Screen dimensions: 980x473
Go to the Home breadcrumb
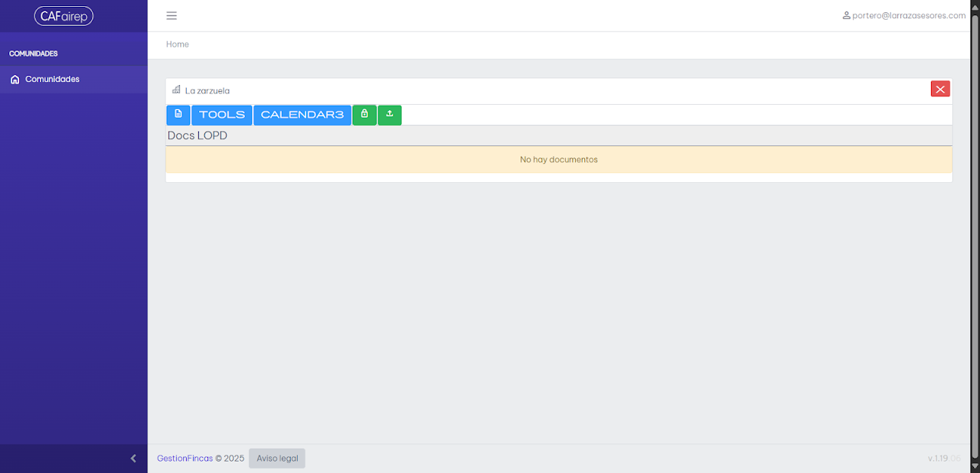coord(178,44)
